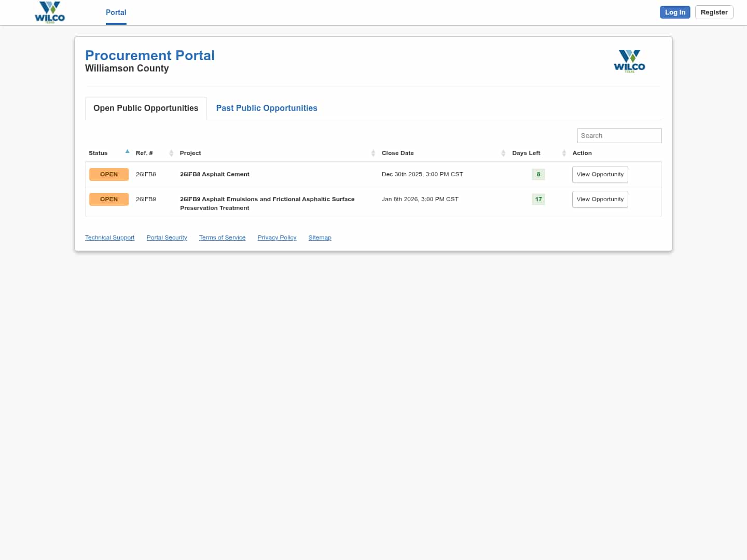Screen dimensions: 747x560
Task: Open the Portal Security page
Action: pyautogui.click(x=167, y=237)
